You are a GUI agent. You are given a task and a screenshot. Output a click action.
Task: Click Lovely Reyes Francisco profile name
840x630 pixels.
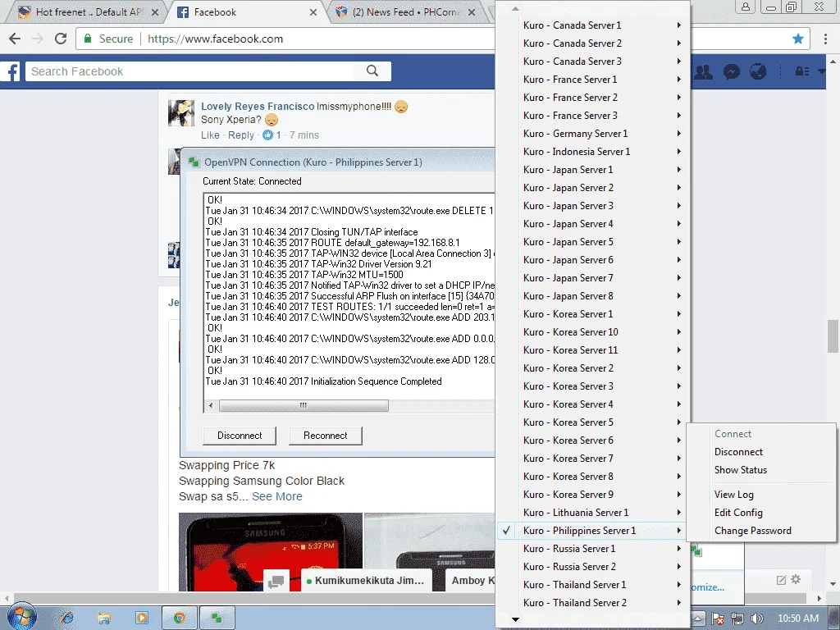point(258,107)
